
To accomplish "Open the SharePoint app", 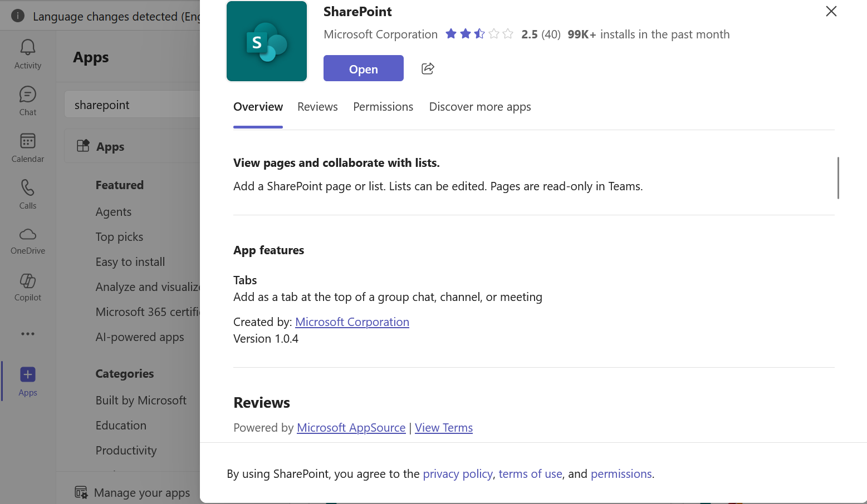I will coord(364,68).
